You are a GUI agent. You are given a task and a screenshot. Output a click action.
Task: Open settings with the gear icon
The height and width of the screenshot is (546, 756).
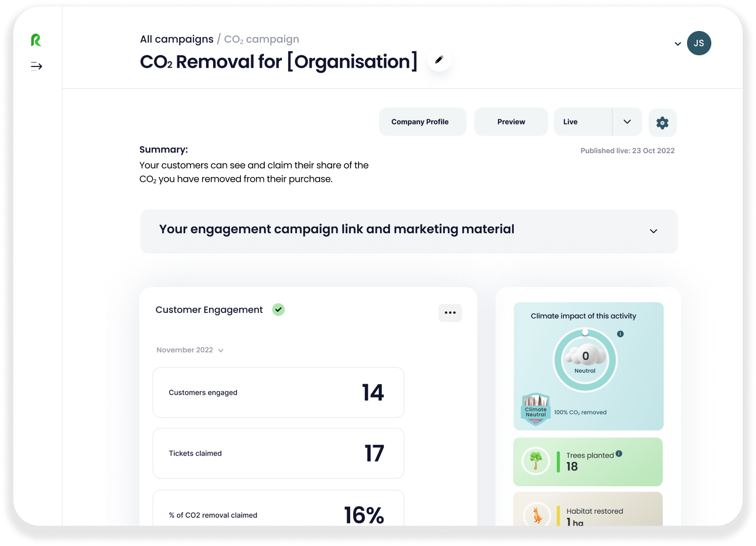coord(662,123)
